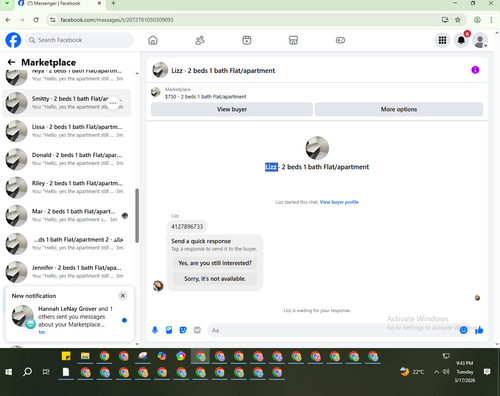Send 'Sorry, it's not available.' response

click(215, 279)
